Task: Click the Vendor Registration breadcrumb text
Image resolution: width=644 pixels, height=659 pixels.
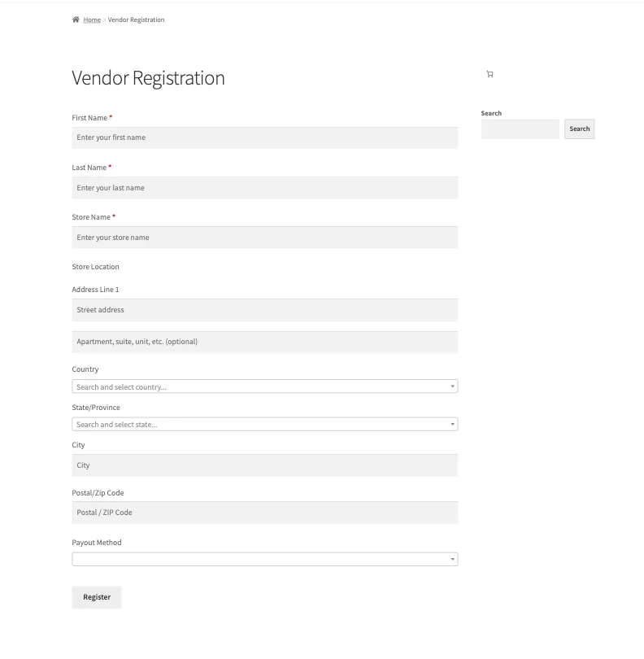Action: point(136,20)
